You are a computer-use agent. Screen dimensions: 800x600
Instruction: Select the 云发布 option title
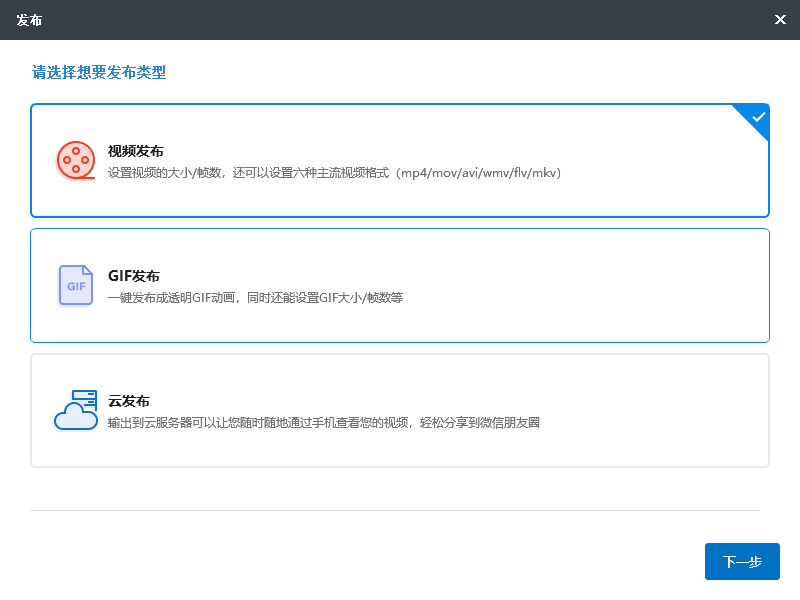pos(129,401)
